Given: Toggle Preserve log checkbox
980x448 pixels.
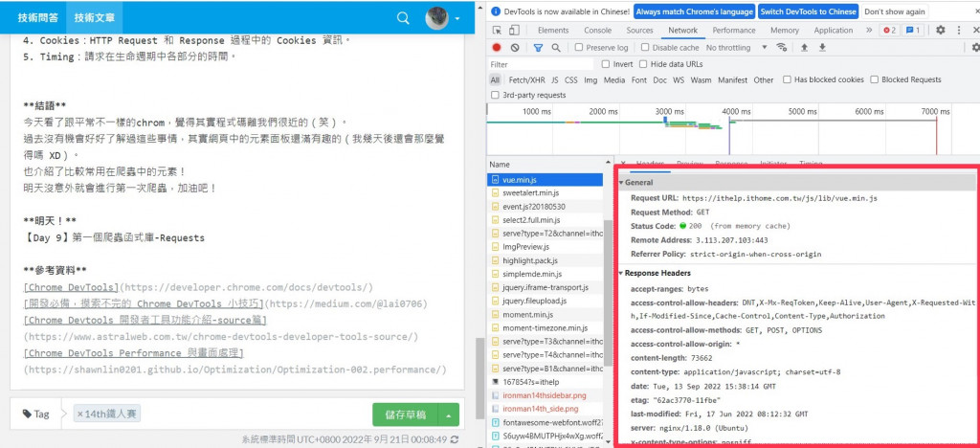Looking at the screenshot, I should pos(579,48).
